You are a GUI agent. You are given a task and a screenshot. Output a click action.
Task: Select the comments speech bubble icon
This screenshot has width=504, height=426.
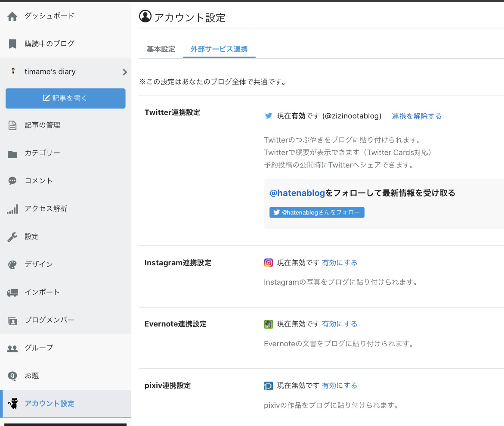click(12, 180)
